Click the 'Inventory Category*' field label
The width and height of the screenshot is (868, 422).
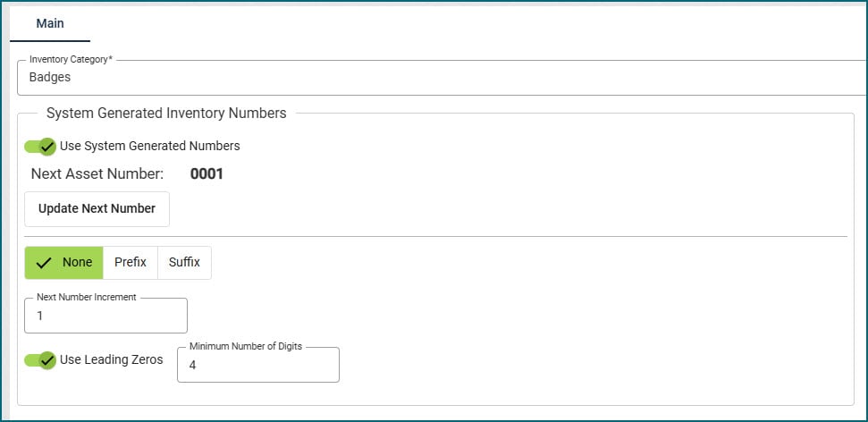71,59
